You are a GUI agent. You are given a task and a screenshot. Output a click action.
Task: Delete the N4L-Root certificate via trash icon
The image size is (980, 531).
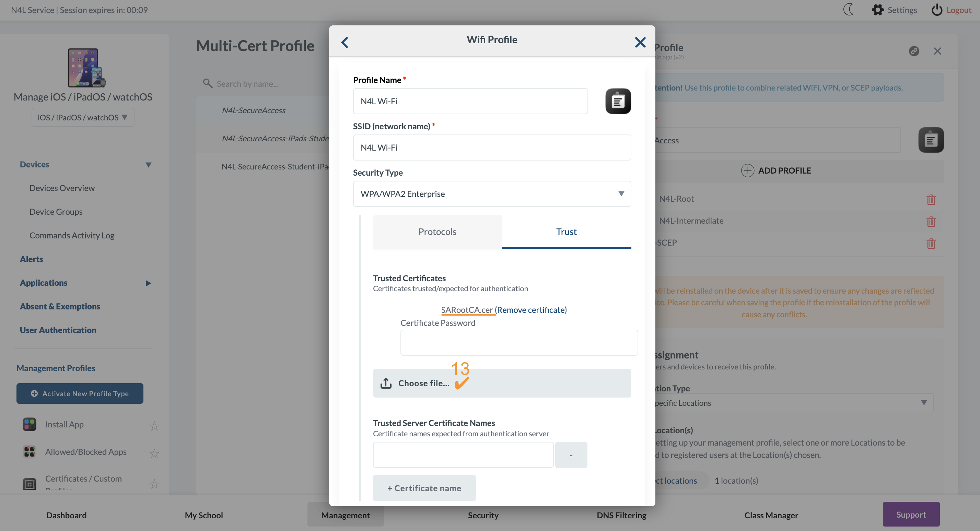[x=931, y=199]
